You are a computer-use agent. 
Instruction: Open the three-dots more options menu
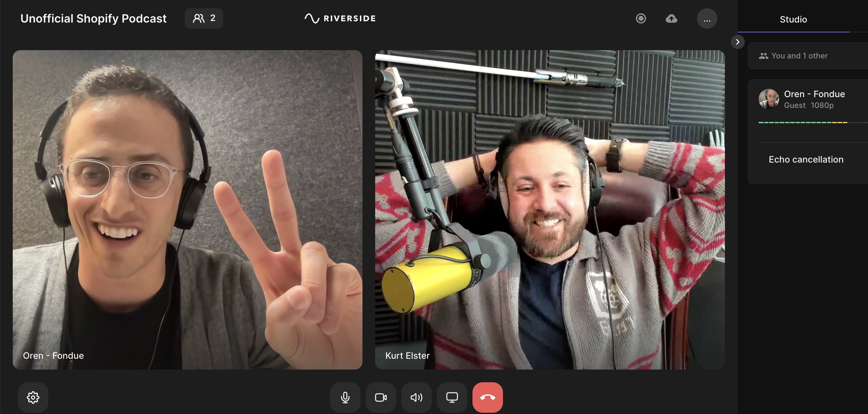tap(707, 18)
